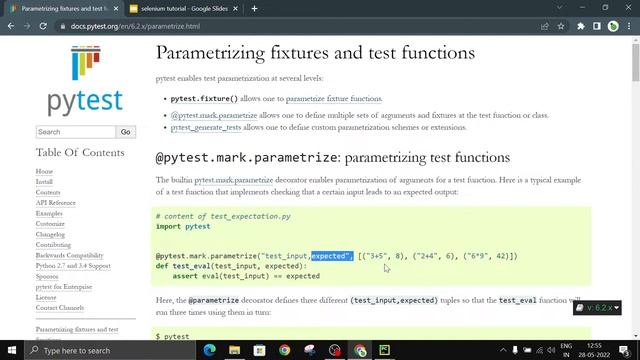The height and width of the screenshot is (360, 640).
Task: Open the pytest_generate_tests link
Action: 206,127
